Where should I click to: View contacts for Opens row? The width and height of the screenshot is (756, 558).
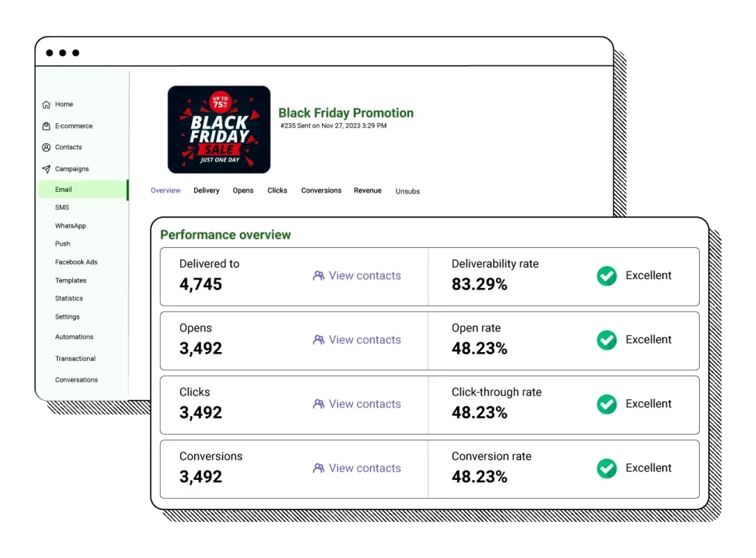click(x=357, y=340)
